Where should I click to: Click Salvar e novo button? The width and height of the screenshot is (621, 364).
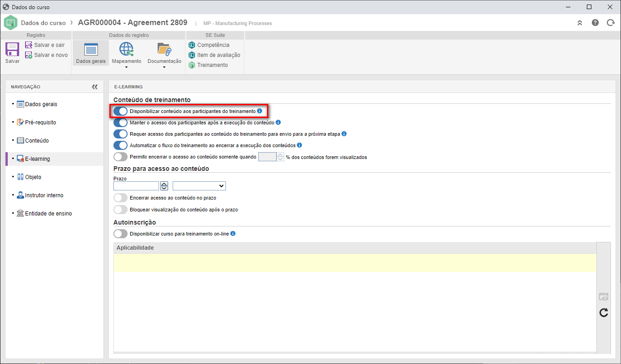point(46,55)
